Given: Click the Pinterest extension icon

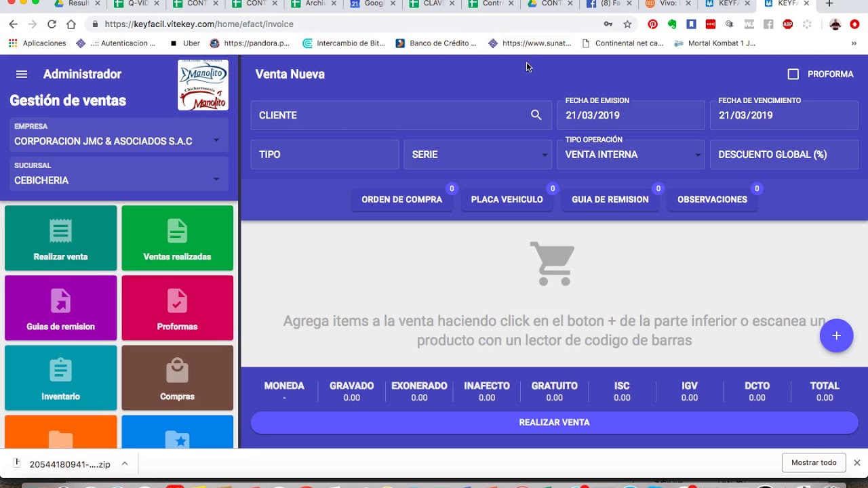Looking at the screenshot, I should [652, 24].
